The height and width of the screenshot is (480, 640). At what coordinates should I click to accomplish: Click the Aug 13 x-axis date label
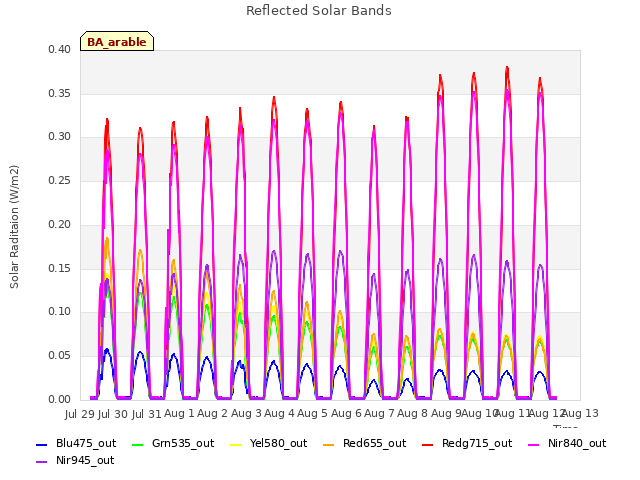pos(581,413)
